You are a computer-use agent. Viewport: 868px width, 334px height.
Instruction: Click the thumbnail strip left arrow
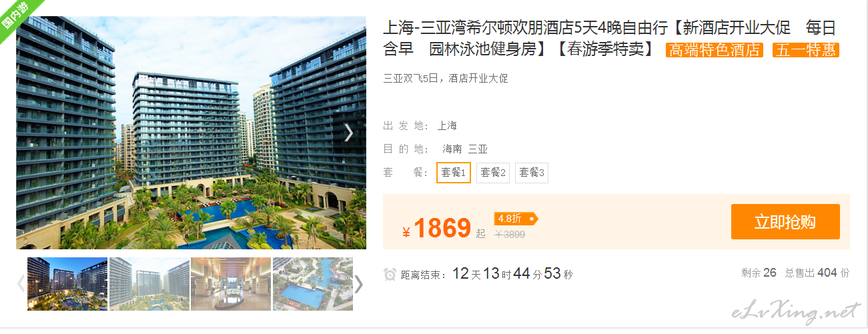point(21,284)
